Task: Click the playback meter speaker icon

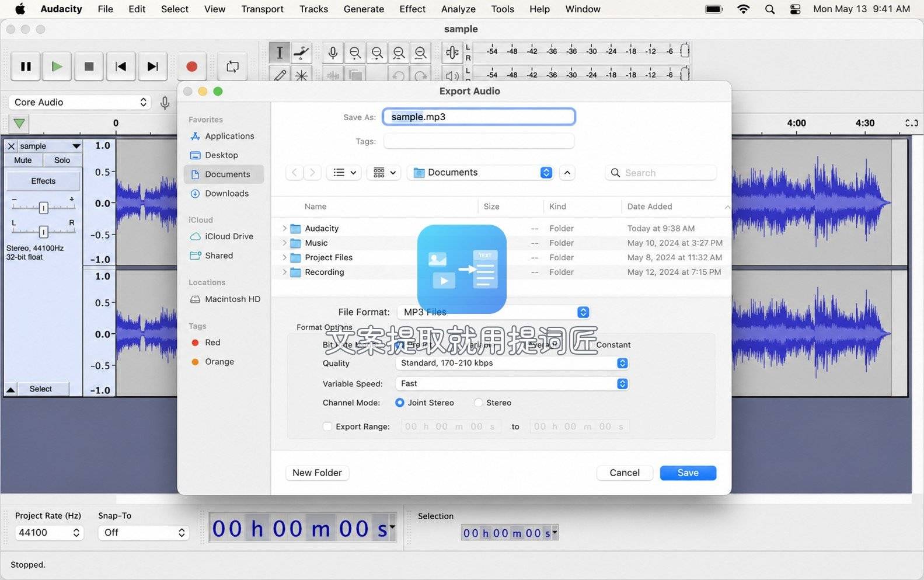Action: (x=452, y=75)
